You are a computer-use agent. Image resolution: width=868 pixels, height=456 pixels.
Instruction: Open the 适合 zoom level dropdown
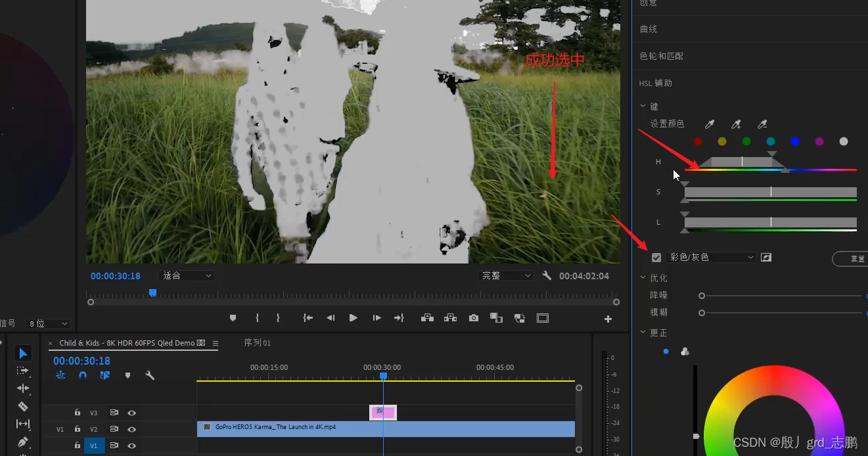pos(187,276)
